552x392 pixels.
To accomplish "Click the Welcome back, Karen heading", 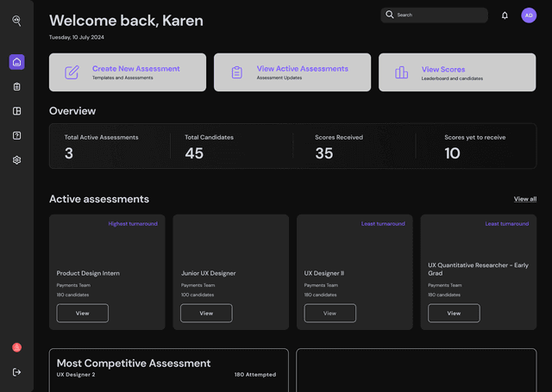I will click(x=126, y=21).
